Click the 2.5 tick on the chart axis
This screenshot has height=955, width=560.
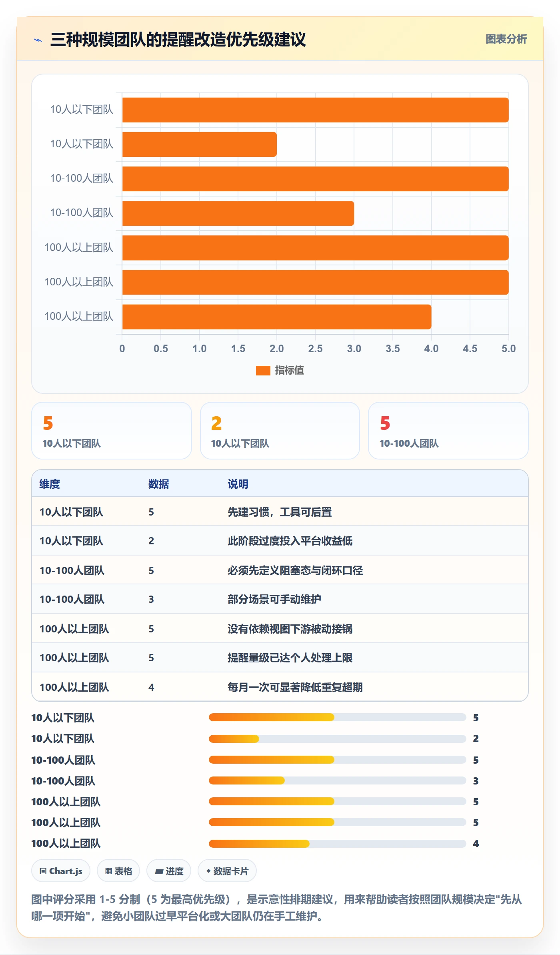click(x=315, y=349)
